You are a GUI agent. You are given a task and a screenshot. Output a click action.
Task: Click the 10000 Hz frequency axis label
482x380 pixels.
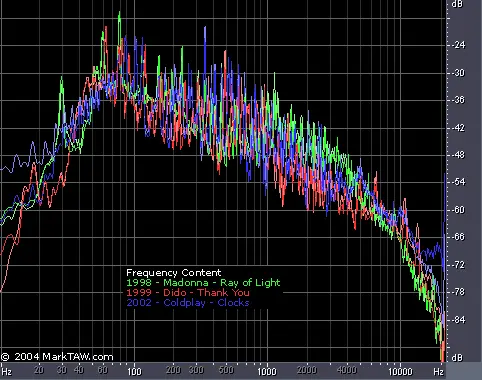(400, 371)
